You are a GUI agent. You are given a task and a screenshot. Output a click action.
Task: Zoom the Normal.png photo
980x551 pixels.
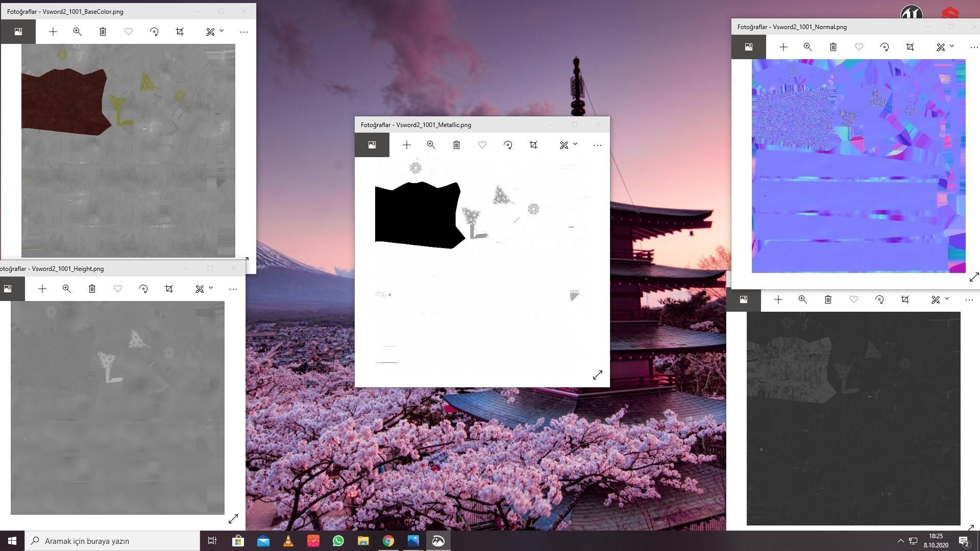807,47
